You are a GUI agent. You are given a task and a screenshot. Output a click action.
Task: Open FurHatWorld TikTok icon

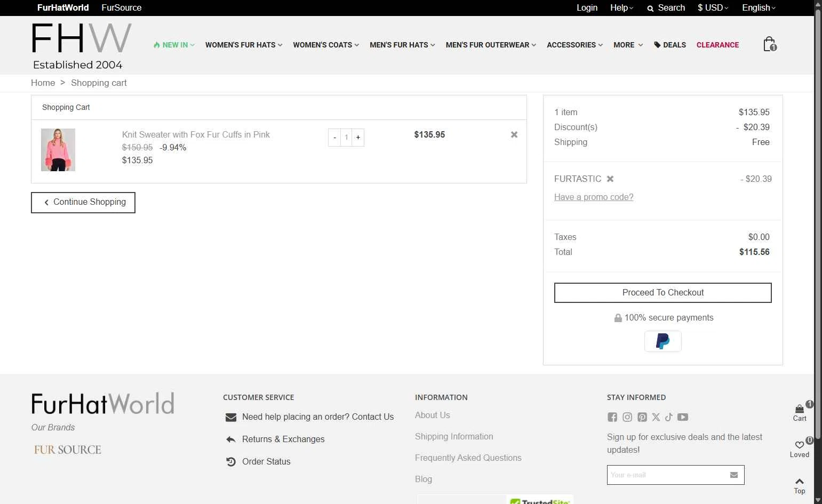coord(669,417)
